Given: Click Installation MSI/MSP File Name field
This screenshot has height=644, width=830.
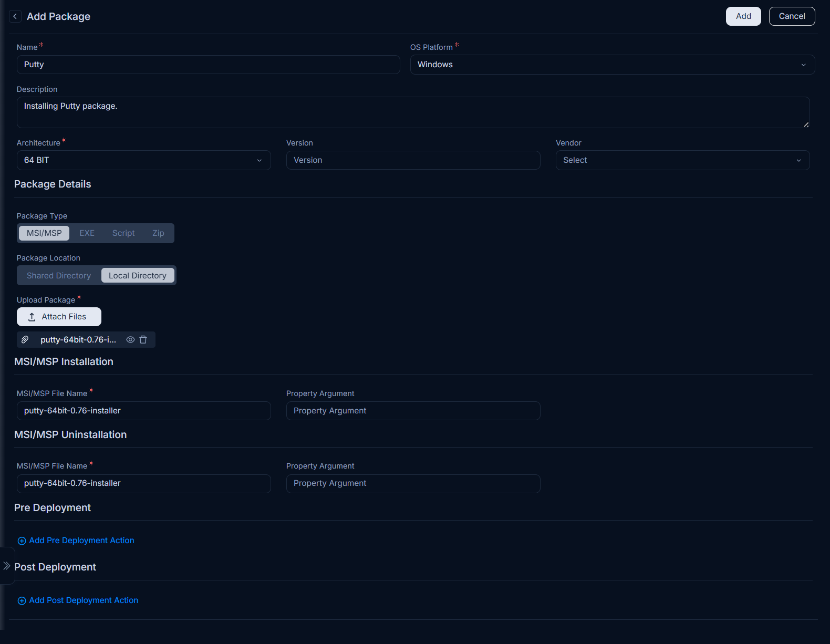Looking at the screenshot, I should pos(144,411).
